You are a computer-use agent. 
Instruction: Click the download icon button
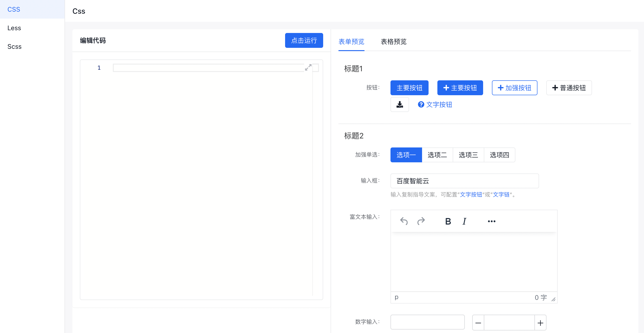(x=400, y=104)
